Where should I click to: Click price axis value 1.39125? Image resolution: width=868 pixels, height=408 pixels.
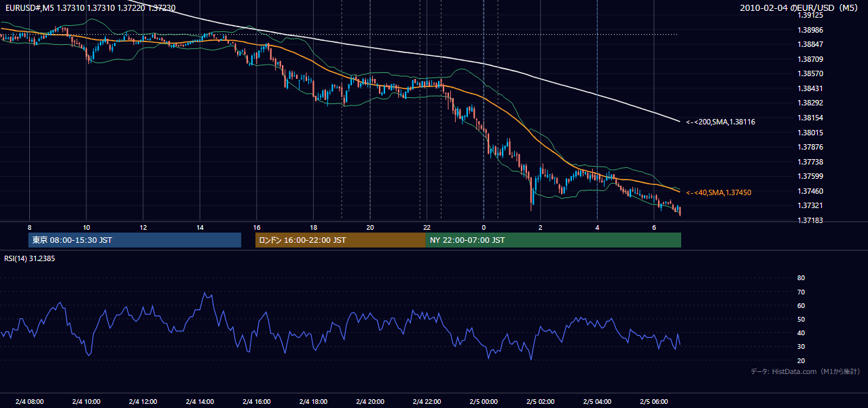[x=810, y=15]
